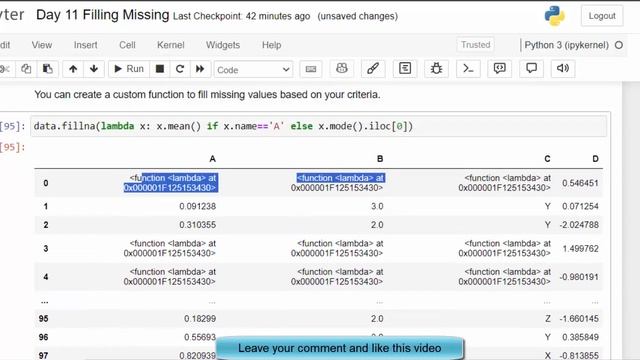The height and width of the screenshot is (360, 640).
Task: Click the paintbrush toolbar icon
Action: point(373,69)
